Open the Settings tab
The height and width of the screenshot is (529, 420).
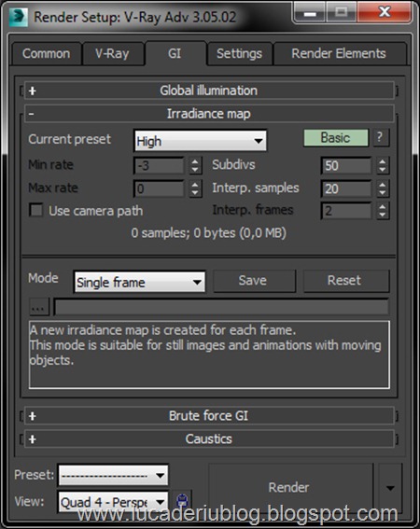[x=239, y=53]
